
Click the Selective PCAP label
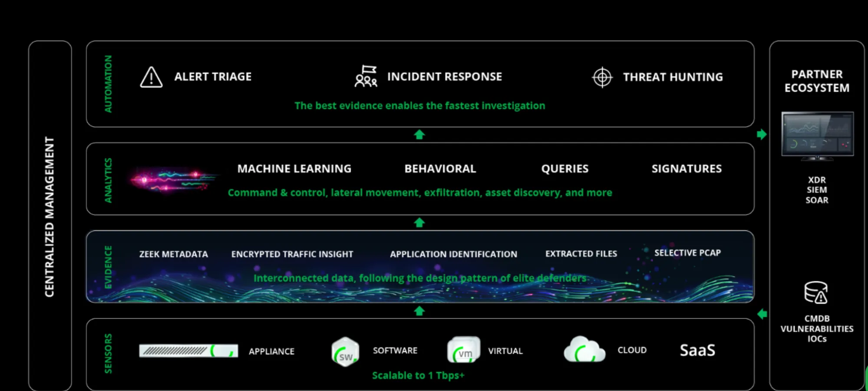[x=687, y=253]
